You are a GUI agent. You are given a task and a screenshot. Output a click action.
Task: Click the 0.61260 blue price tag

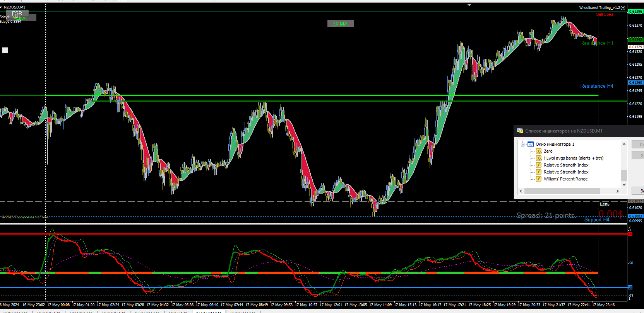[635, 82]
